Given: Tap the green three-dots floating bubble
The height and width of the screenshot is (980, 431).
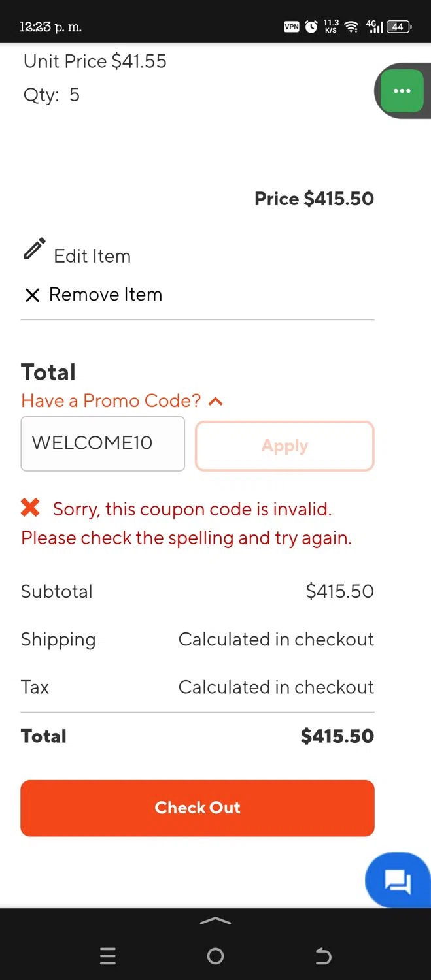Looking at the screenshot, I should [402, 91].
